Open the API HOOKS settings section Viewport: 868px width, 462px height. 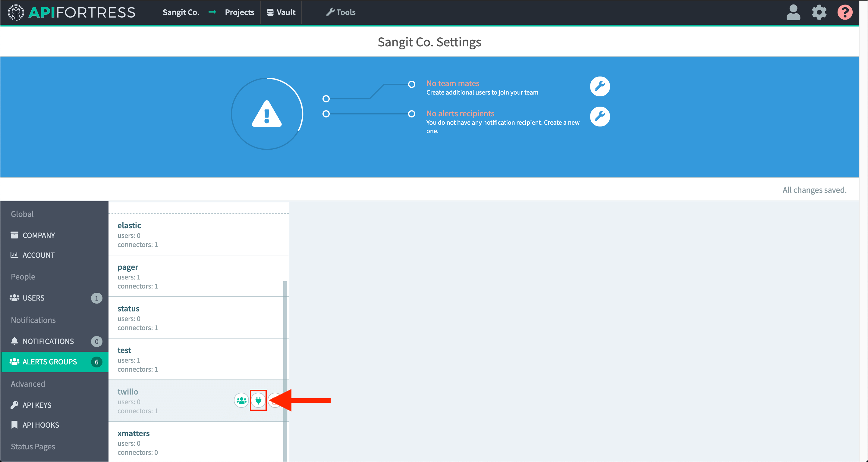40,425
